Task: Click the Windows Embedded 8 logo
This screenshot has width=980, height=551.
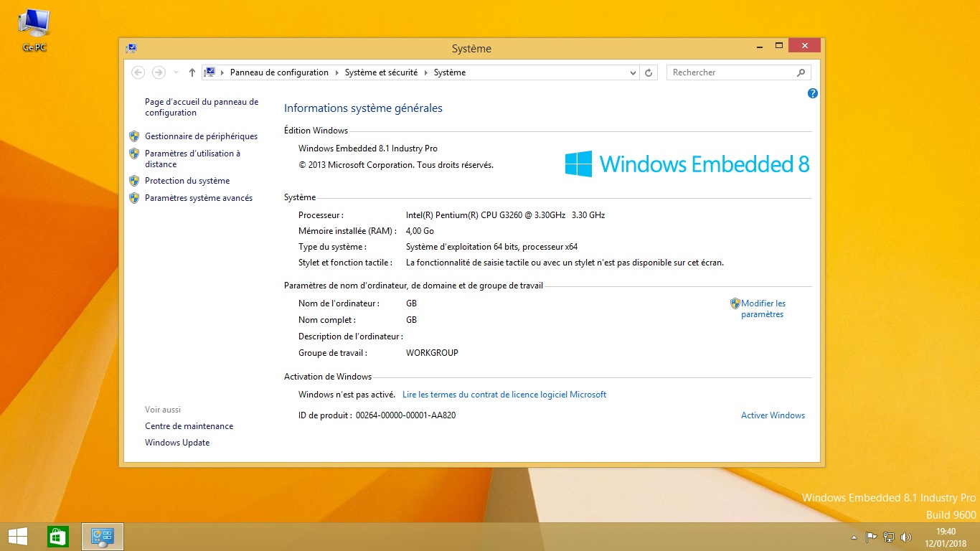Action: coord(687,164)
